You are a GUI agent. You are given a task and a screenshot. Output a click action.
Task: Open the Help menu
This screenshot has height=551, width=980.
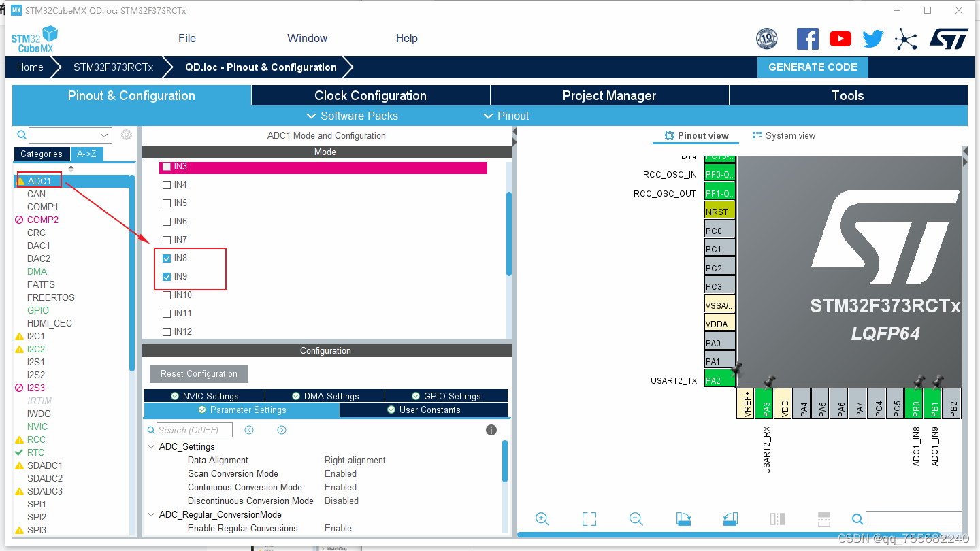(407, 39)
